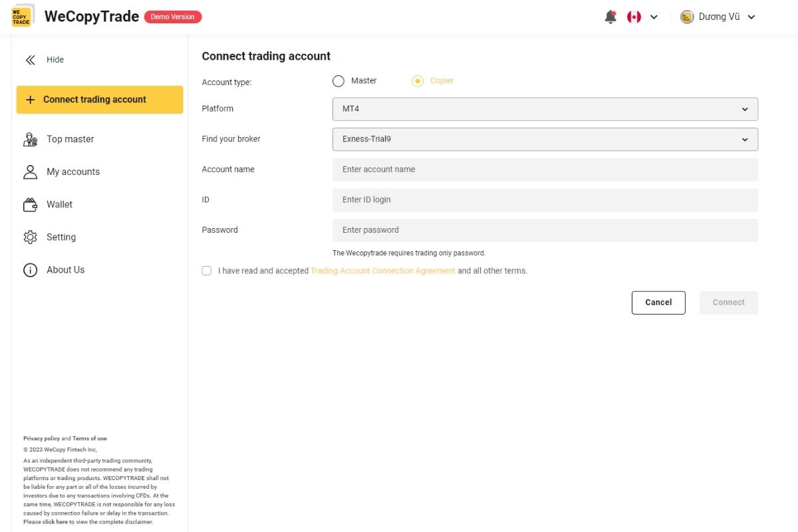This screenshot has height=532, width=798.
Task: Click the user avatar coin icon
Action: click(x=686, y=17)
